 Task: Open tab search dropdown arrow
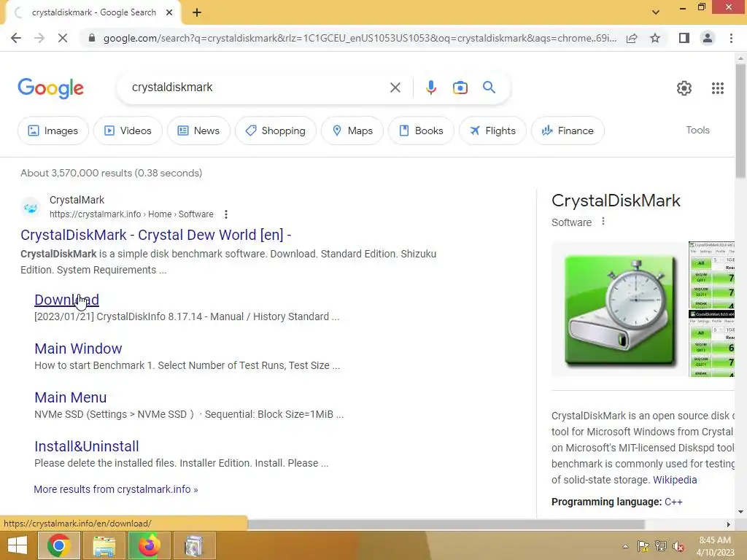click(656, 12)
